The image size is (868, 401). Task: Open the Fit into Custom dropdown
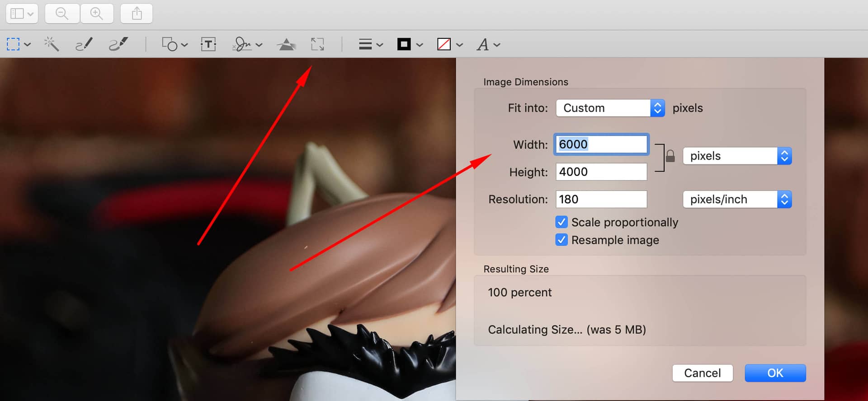coord(610,108)
